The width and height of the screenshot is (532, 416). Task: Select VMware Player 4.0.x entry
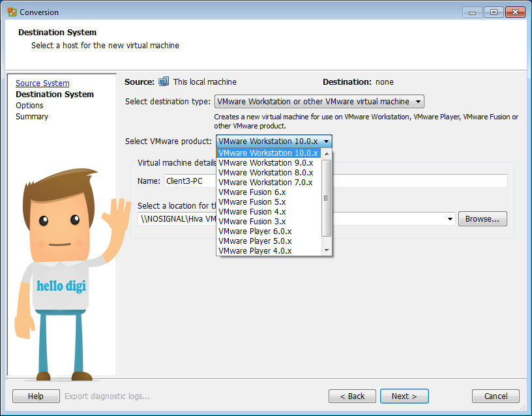269,251
